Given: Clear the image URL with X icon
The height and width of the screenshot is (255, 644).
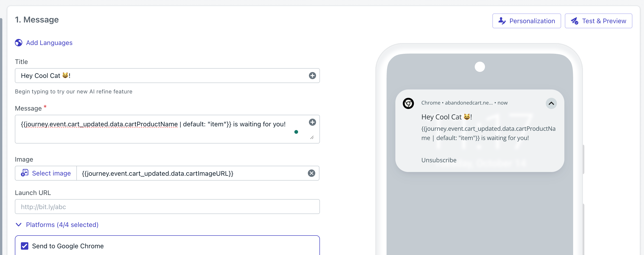Looking at the screenshot, I should (311, 173).
